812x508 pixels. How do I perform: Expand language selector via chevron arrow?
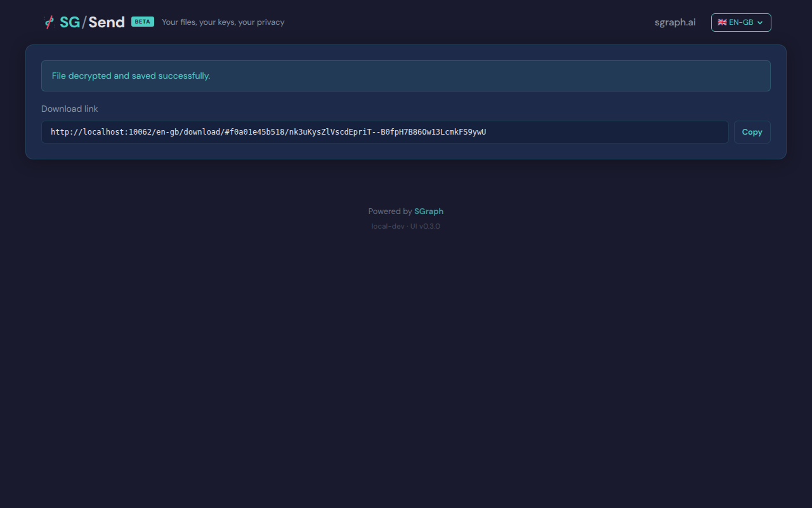760,23
